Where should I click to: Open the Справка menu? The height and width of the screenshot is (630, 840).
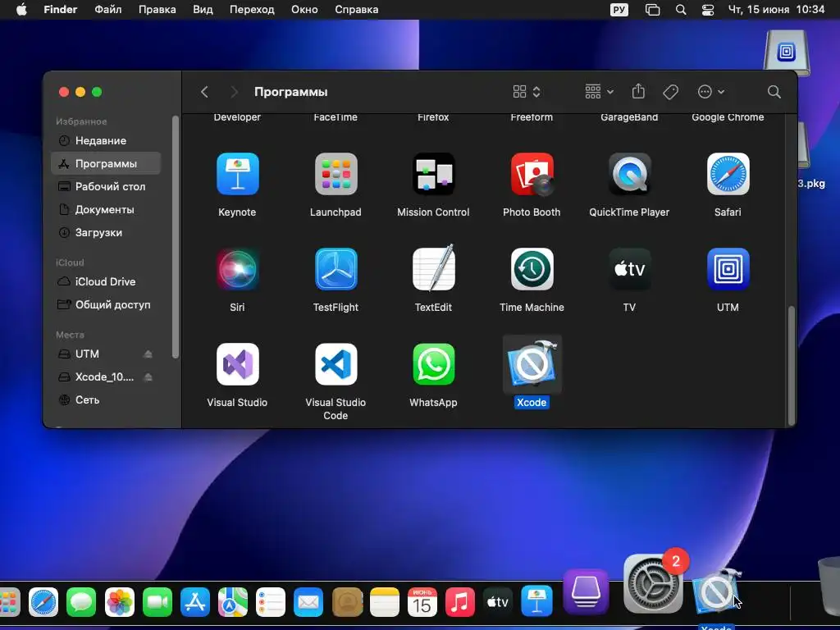(x=356, y=10)
